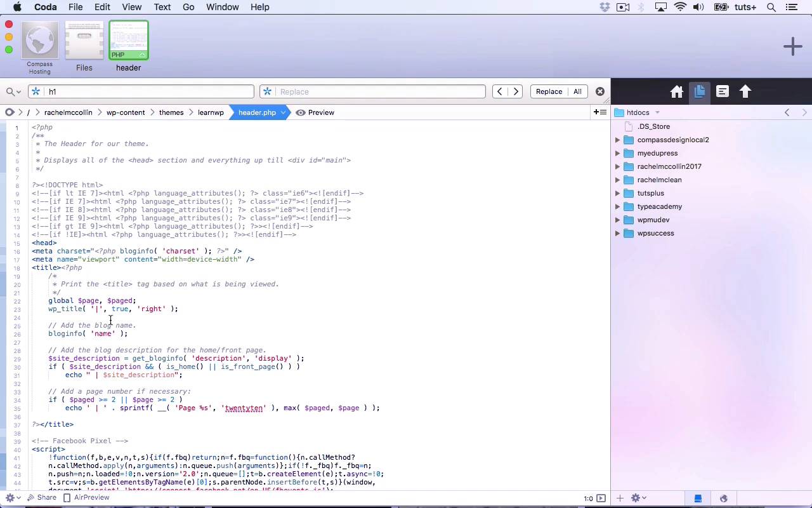The image size is (812, 508).
Task: Open the Apple menu
Action: tap(17, 7)
